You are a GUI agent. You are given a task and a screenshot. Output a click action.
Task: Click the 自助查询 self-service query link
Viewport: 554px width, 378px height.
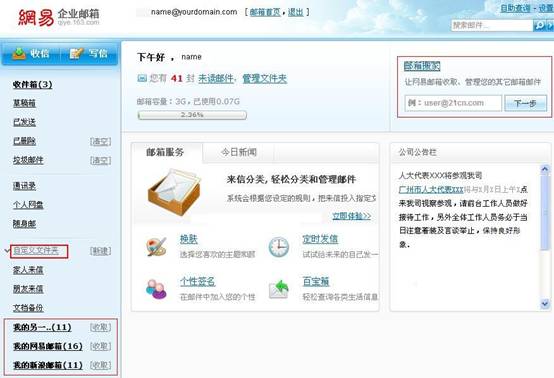point(515,8)
